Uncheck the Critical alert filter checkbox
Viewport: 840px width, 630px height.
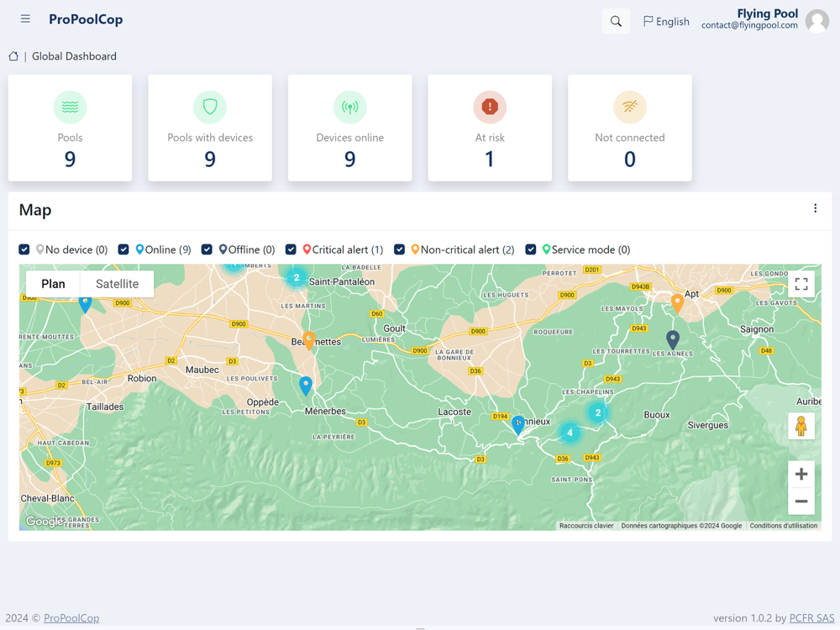(x=291, y=249)
